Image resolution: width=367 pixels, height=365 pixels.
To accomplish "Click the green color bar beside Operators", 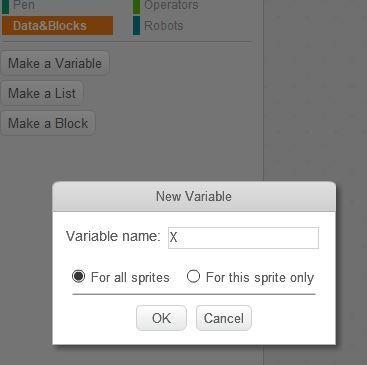I will (x=136, y=6).
